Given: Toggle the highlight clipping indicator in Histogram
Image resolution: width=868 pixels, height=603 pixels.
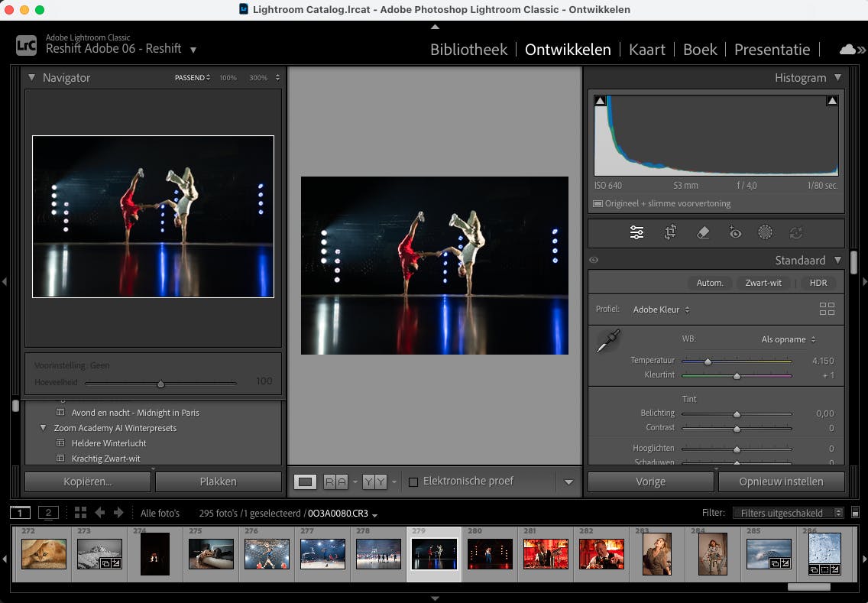Looking at the screenshot, I should (x=832, y=99).
